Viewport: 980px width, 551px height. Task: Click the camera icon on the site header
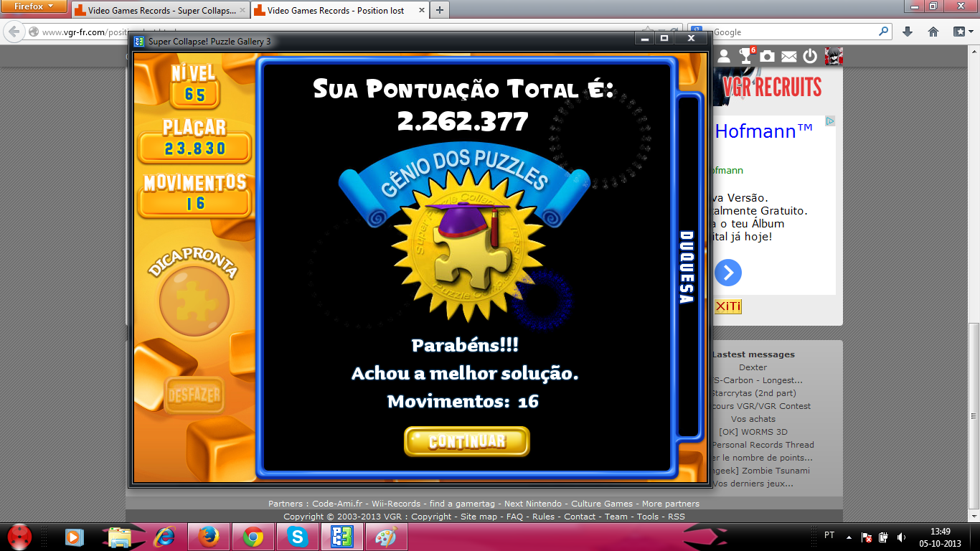(768, 56)
